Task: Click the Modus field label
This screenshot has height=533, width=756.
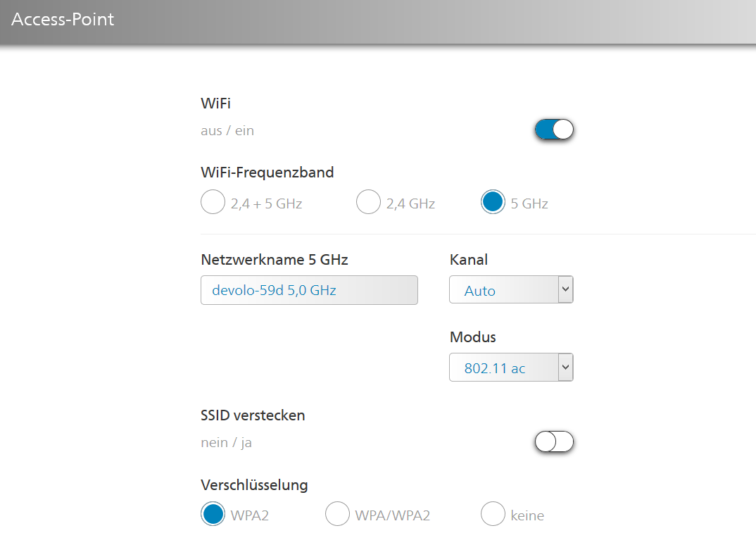Action: tap(472, 337)
